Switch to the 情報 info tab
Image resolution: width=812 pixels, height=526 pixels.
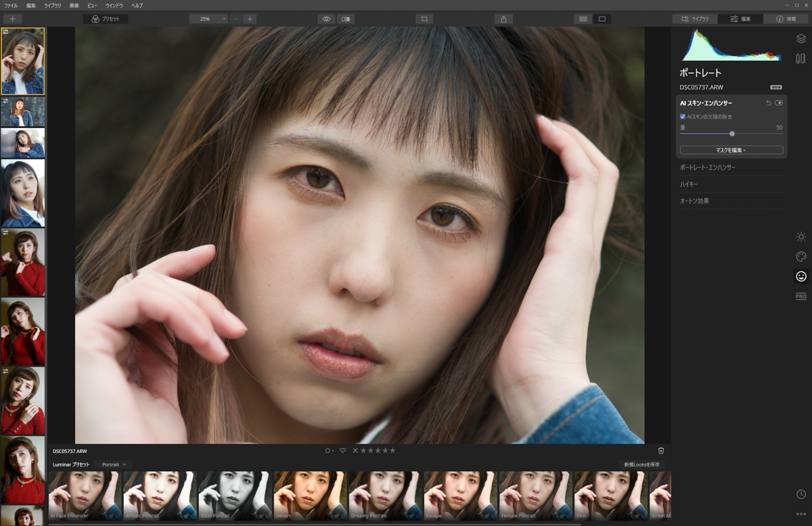click(786, 19)
